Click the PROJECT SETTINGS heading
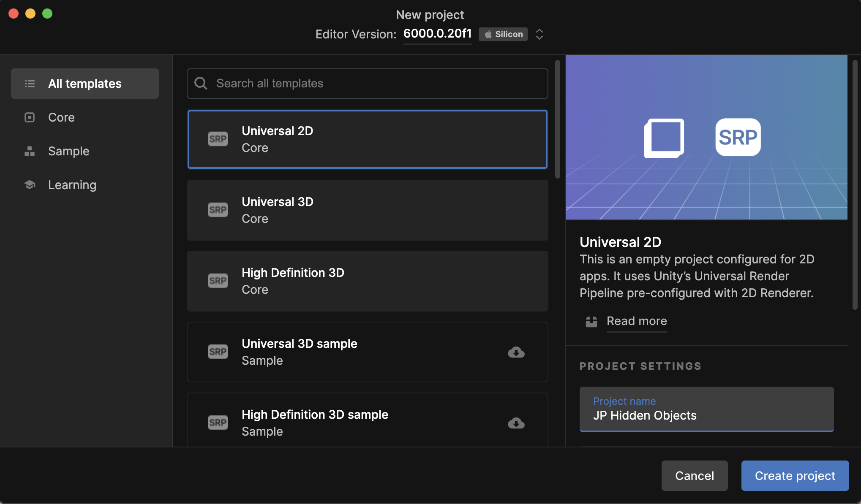This screenshot has width=861, height=504. pyautogui.click(x=640, y=366)
